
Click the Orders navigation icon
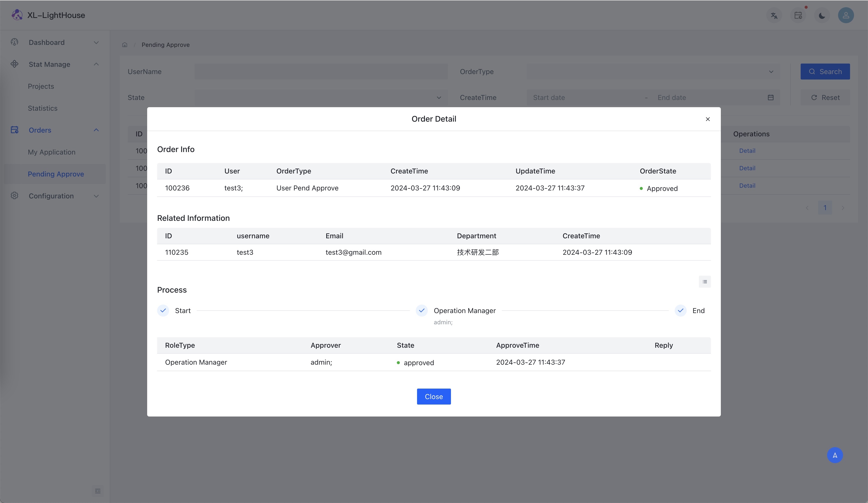(15, 130)
